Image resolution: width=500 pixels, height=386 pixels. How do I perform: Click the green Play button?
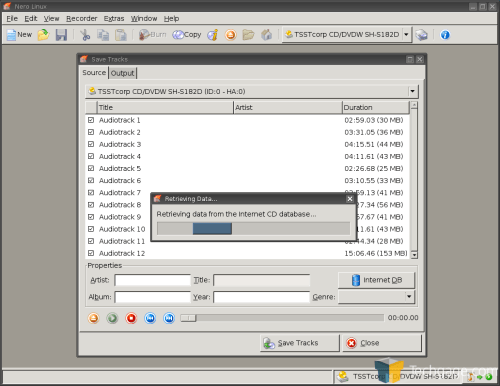coord(112,318)
